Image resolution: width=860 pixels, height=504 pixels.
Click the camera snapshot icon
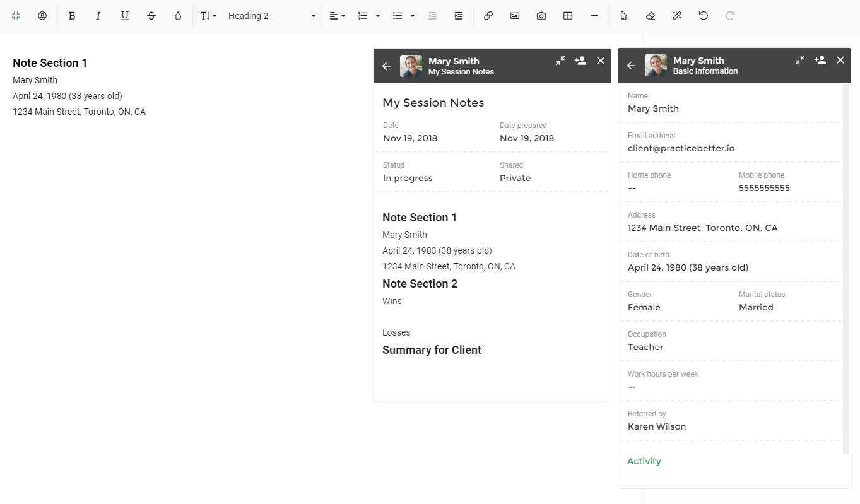tap(541, 16)
